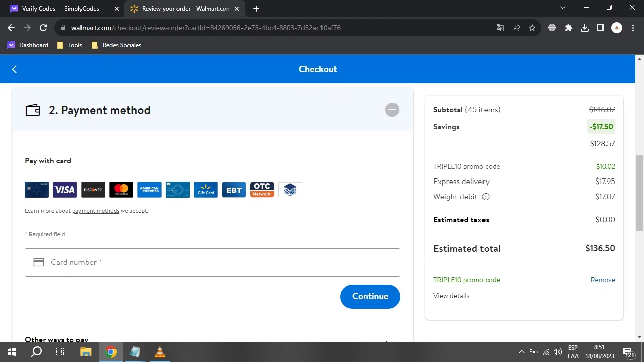Image resolution: width=644 pixels, height=362 pixels.
Task: Click the American Express logo
Action: (149, 190)
